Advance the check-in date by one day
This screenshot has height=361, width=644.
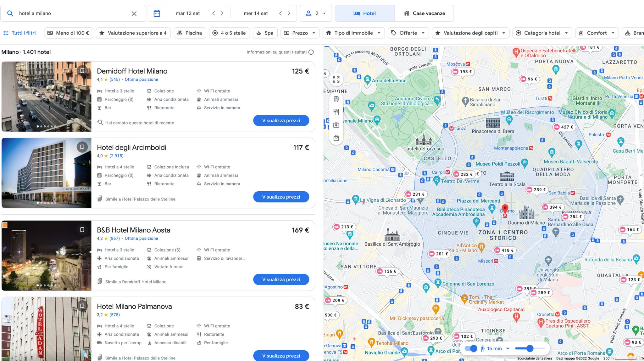click(x=222, y=14)
